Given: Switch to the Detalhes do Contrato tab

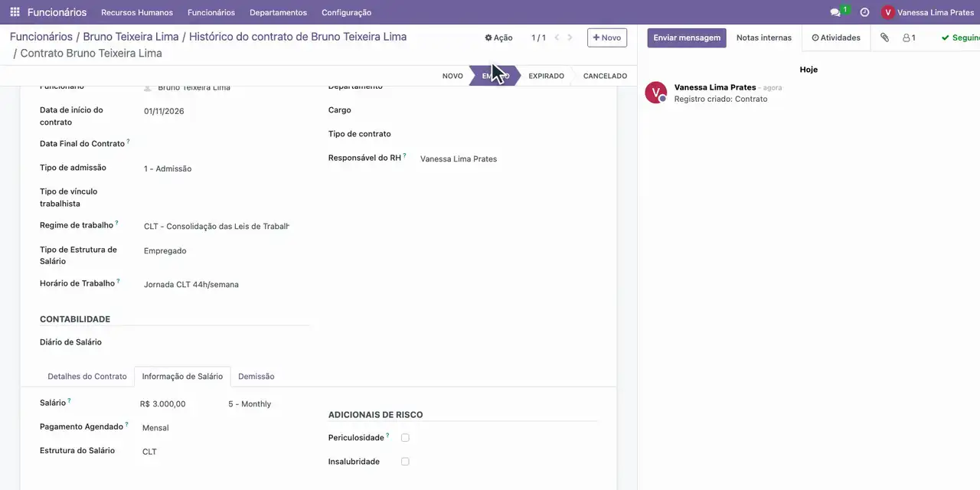Looking at the screenshot, I should coord(87,377).
